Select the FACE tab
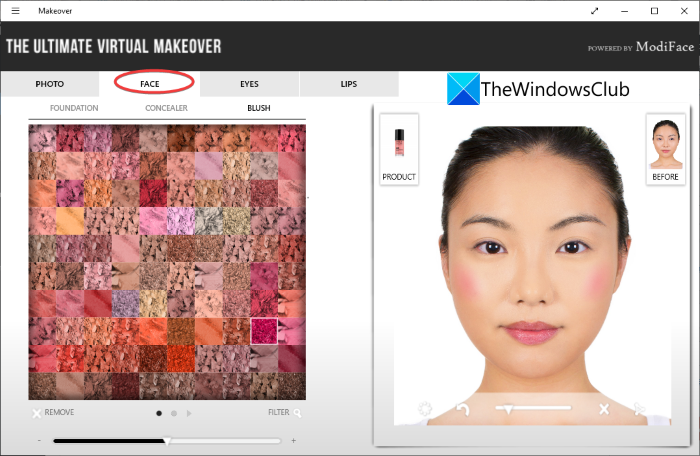700x456 pixels. click(150, 84)
